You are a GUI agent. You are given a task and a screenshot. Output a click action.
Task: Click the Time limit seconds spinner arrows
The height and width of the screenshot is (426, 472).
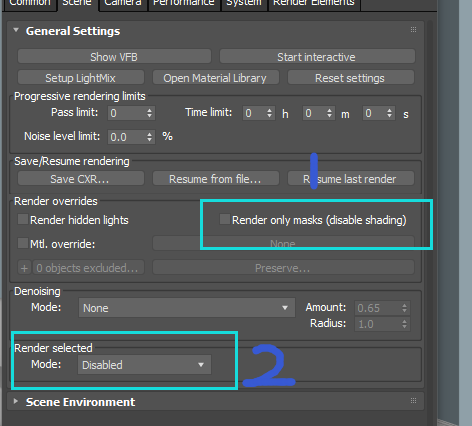389,113
